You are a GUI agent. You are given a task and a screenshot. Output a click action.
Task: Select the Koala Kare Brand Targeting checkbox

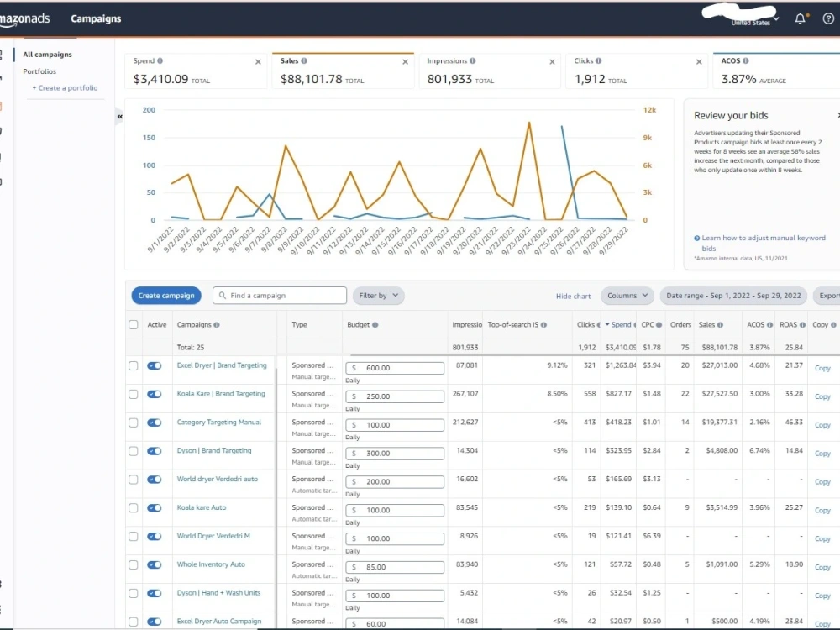pyautogui.click(x=134, y=394)
